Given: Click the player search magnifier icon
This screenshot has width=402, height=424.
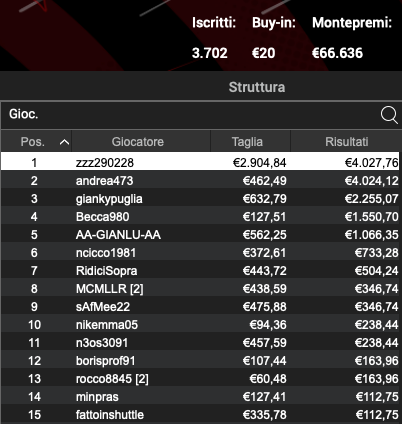Looking at the screenshot, I should pos(389,115).
